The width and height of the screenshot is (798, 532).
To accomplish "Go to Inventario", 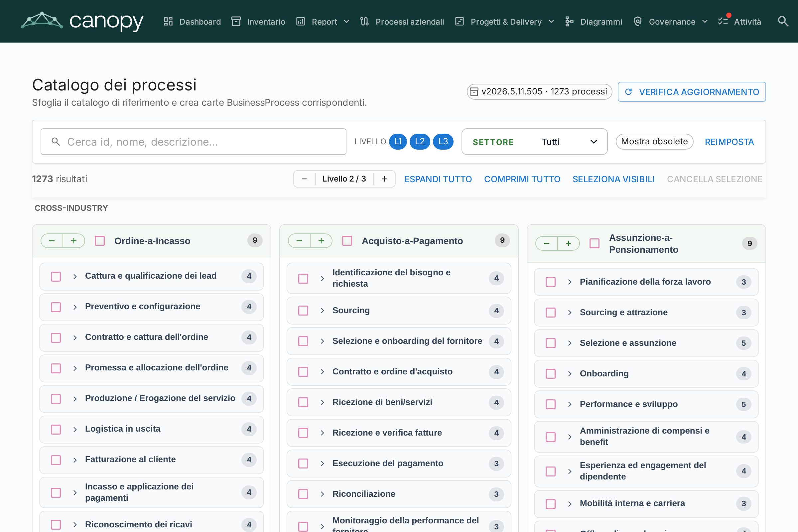I will tap(258, 21).
